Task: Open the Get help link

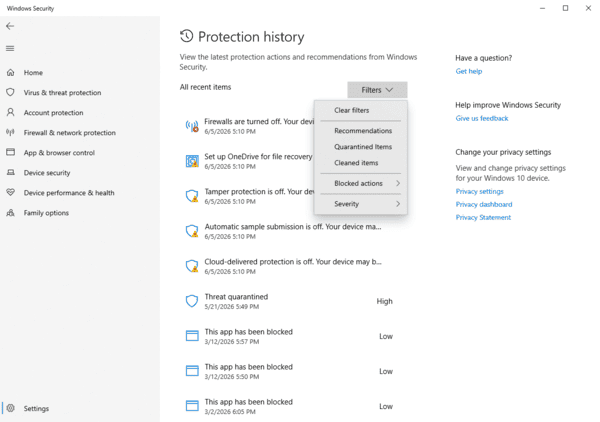Action: (469, 71)
